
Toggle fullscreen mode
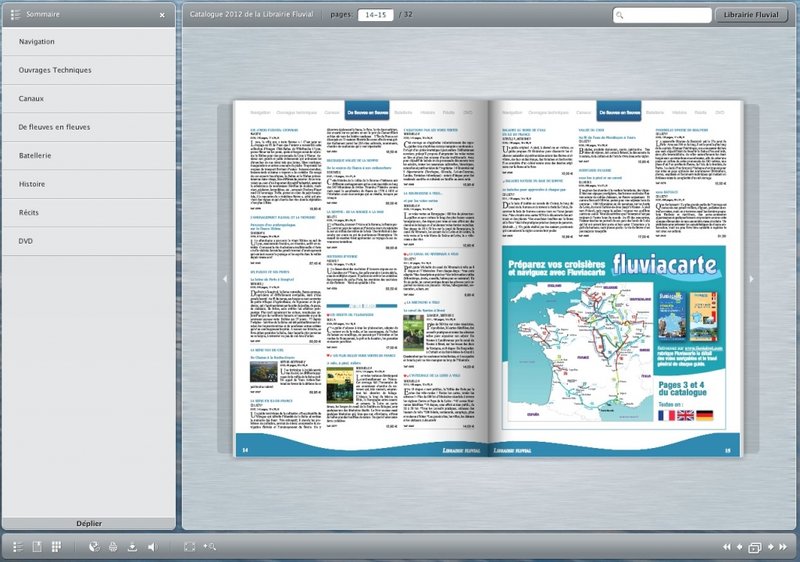click(189, 547)
